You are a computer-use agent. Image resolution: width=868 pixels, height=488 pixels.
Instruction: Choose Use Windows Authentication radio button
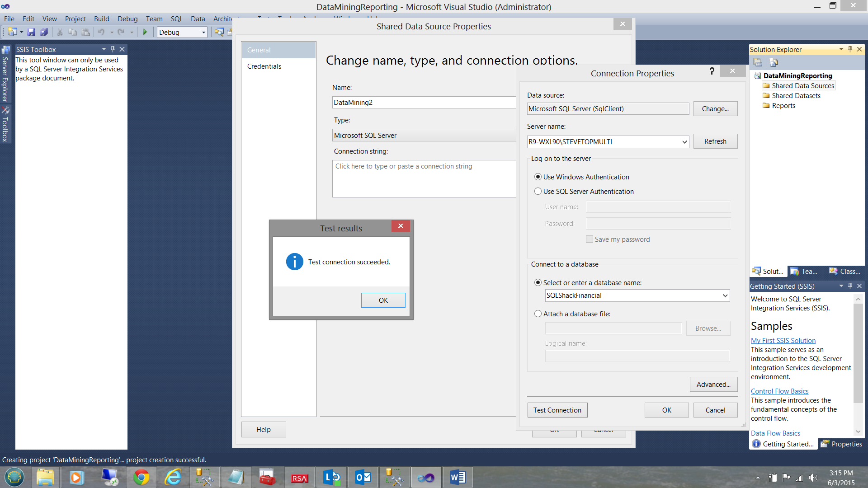click(x=538, y=177)
